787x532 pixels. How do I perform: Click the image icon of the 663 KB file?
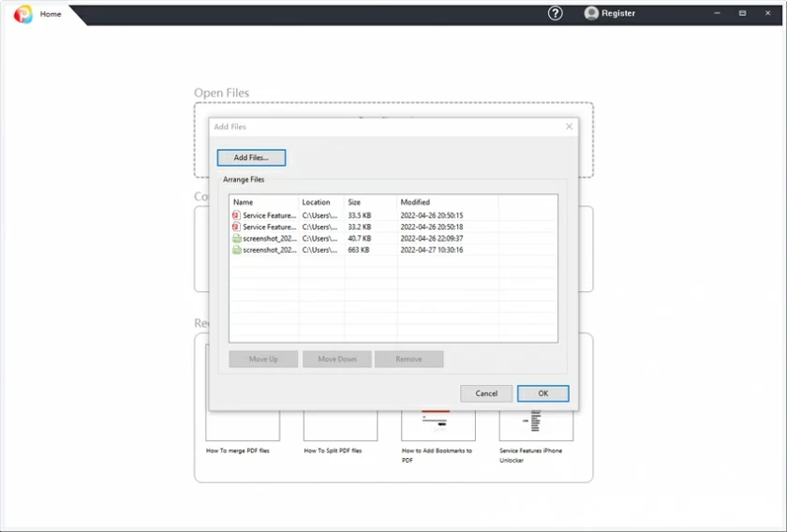click(237, 250)
